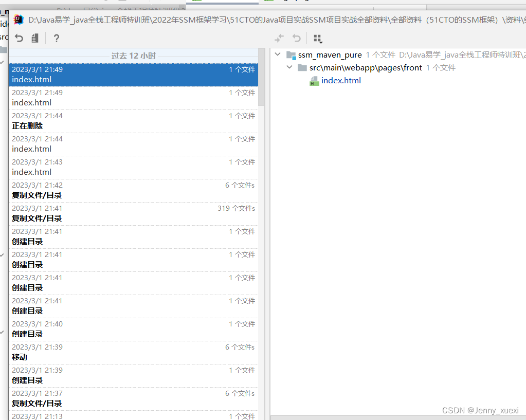The image size is (526, 420).
Task: Select the 21:43 index.html revision
Action: point(134,168)
